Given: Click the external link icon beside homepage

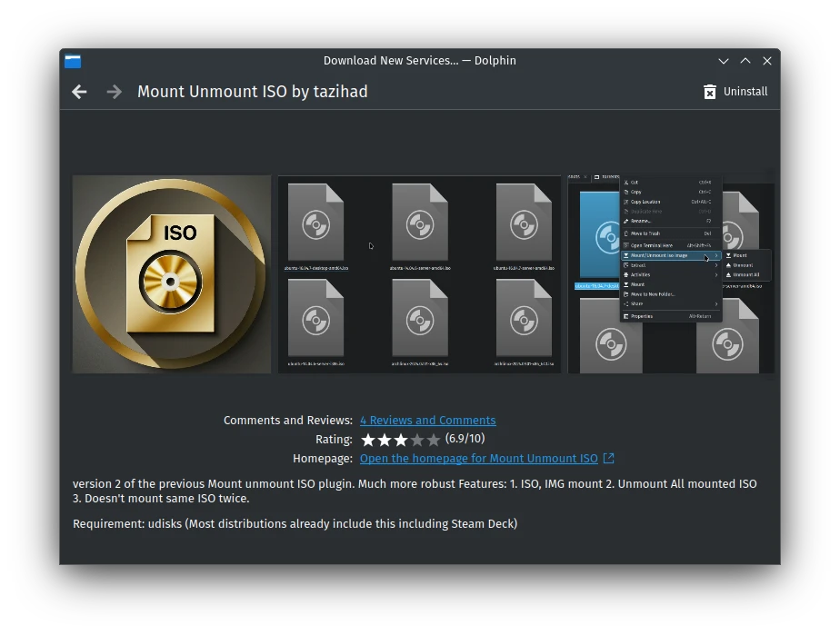Looking at the screenshot, I should click(x=608, y=459).
